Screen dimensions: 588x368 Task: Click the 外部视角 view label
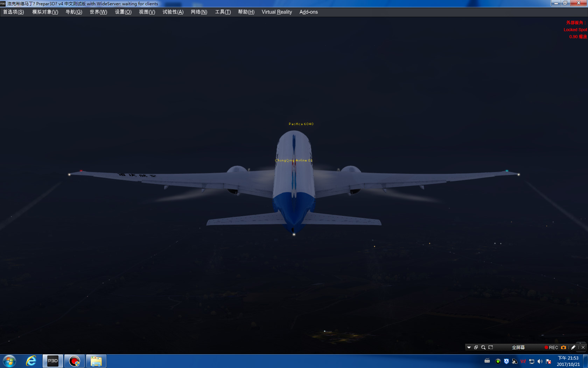(x=576, y=22)
